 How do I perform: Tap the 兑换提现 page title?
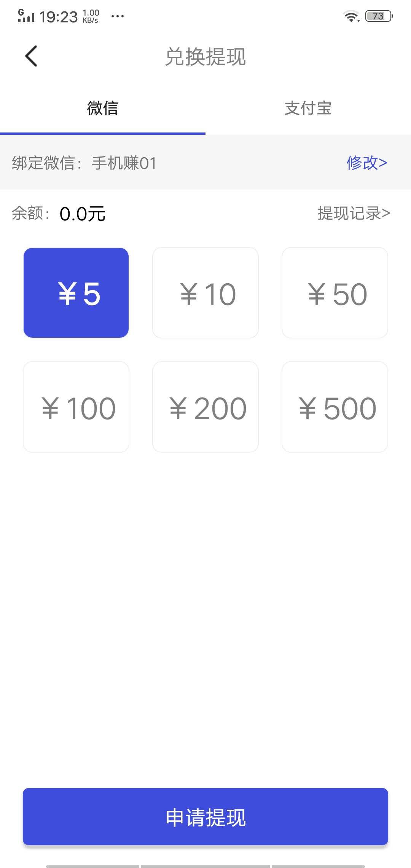[205, 57]
